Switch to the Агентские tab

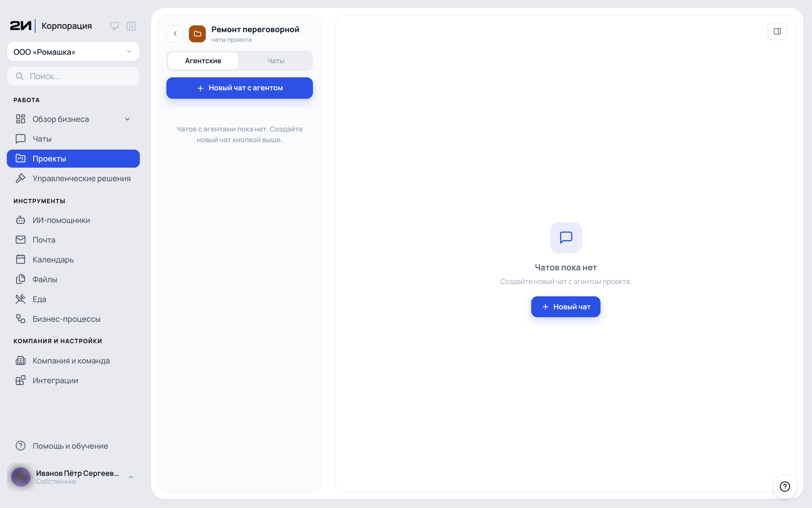(203, 61)
